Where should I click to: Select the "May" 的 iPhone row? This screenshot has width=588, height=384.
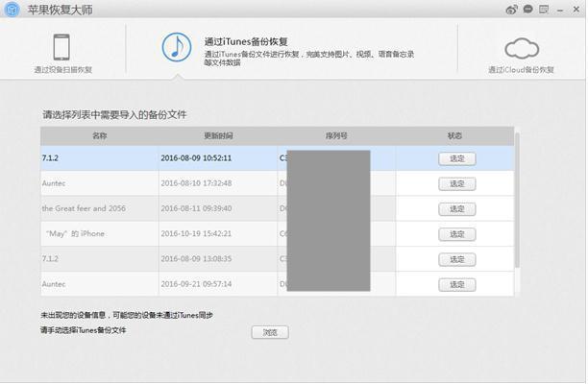pos(278,234)
